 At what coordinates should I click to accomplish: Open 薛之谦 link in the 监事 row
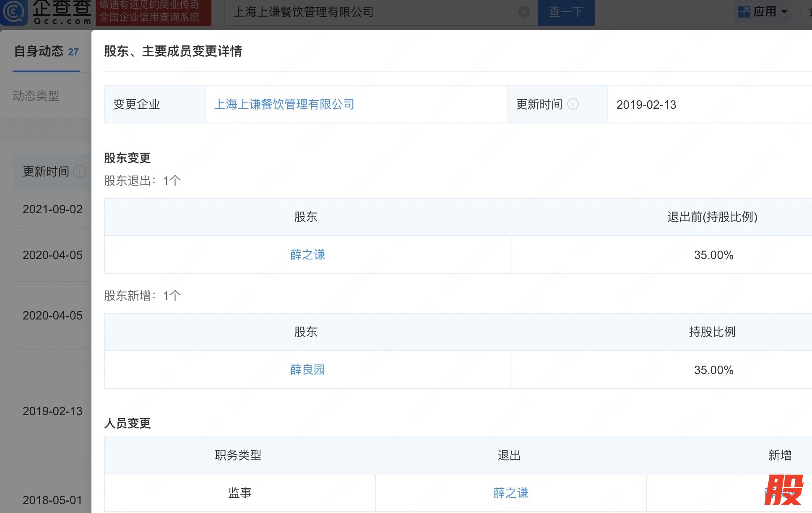[510, 493]
